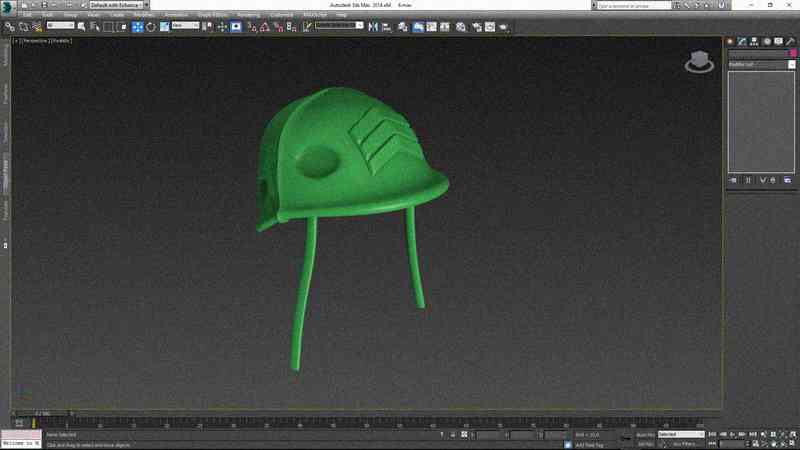Open the Layer Manager
The height and width of the screenshot is (450, 800).
tap(403, 27)
